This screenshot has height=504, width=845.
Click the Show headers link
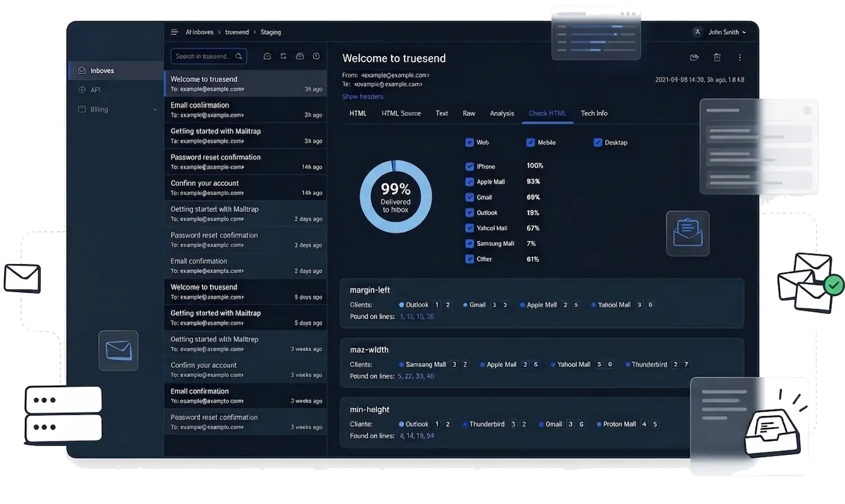click(x=363, y=96)
